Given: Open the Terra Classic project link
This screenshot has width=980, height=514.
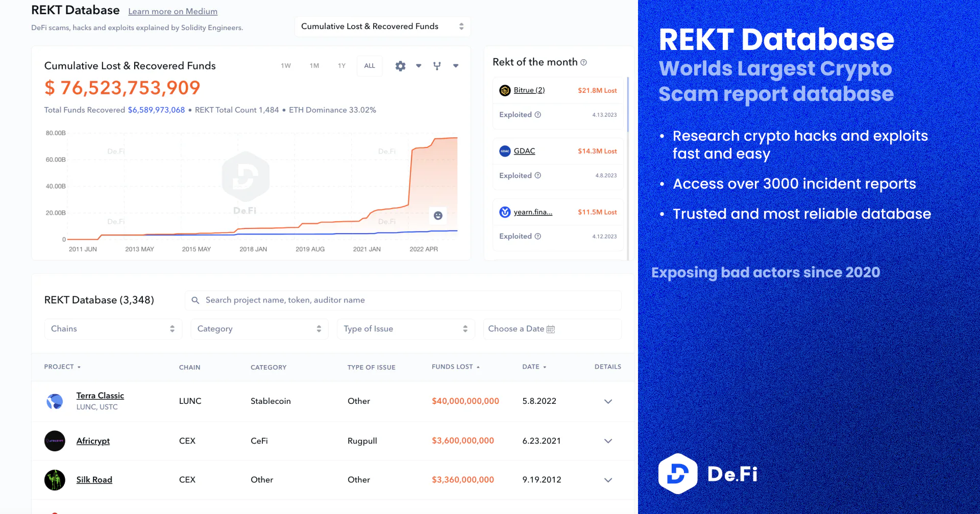Looking at the screenshot, I should [100, 396].
